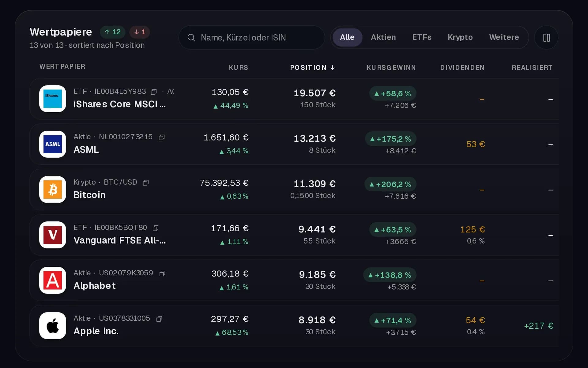Select the Alle filter tab
The image size is (588, 368).
point(347,37)
